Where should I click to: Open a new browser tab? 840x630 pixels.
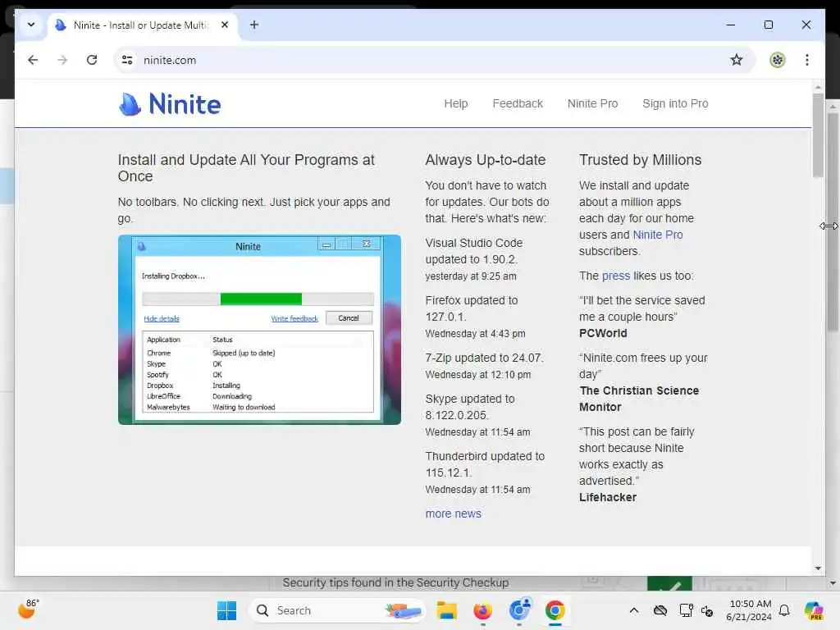pyautogui.click(x=254, y=25)
